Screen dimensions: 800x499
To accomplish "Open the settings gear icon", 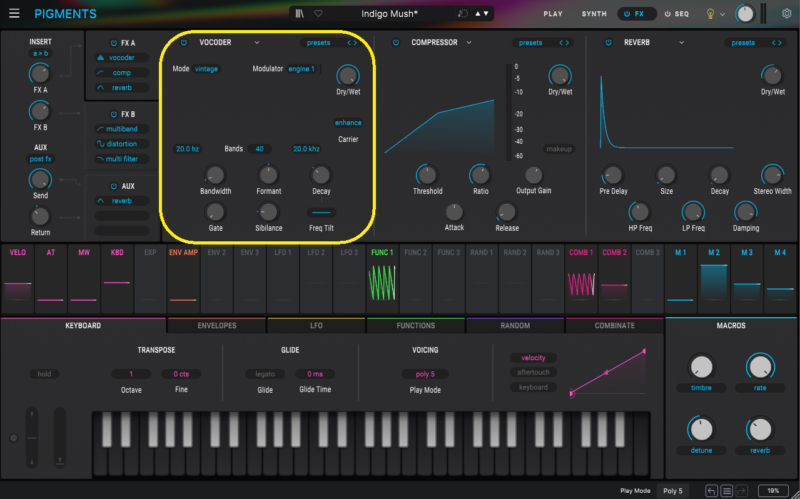I will click(787, 14).
